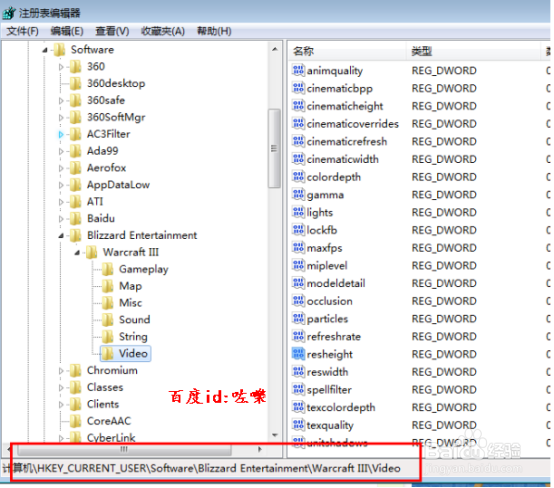
Task: Click the tree vertical scrollbar thumb
Action: (x=274, y=148)
